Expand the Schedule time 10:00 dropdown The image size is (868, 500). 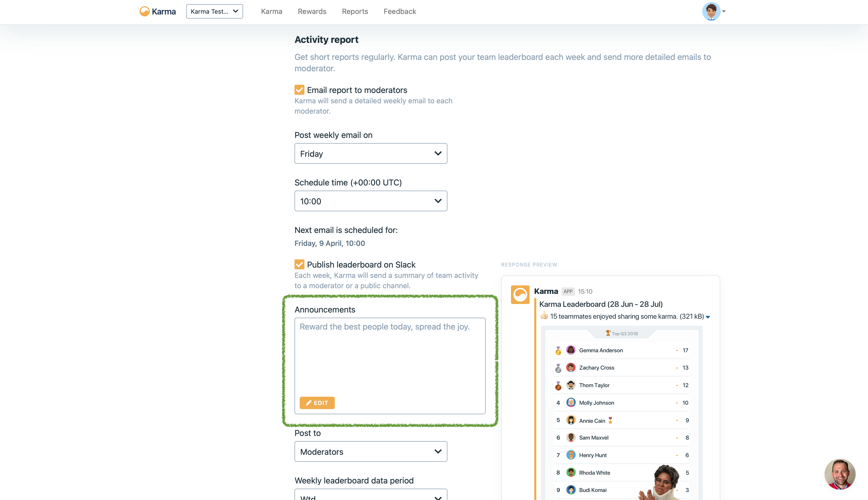pyautogui.click(x=371, y=201)
